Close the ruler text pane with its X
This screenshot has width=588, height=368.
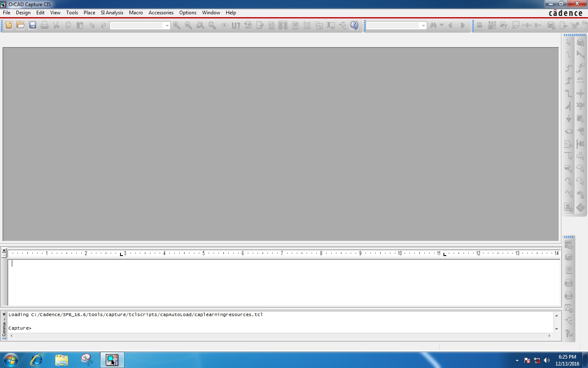point(4,250)
